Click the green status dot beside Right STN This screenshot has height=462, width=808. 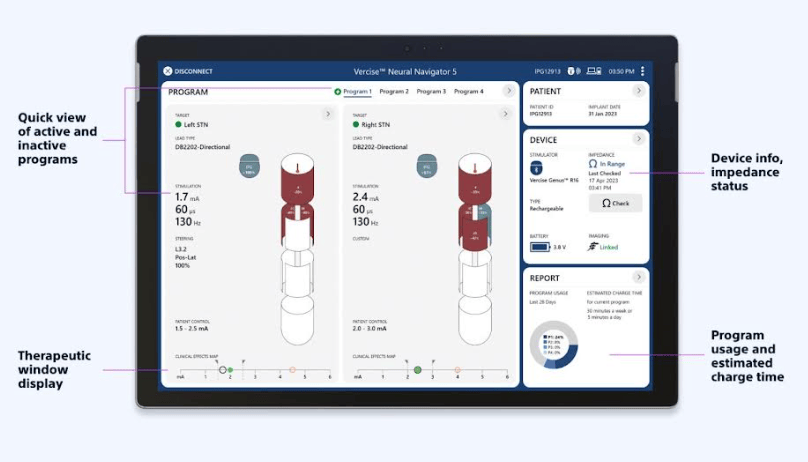point(356,125)
